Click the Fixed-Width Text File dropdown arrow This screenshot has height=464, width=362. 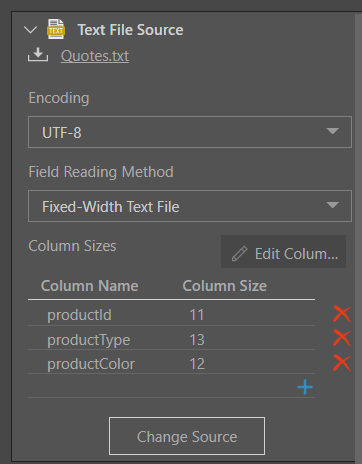(333, 205)
